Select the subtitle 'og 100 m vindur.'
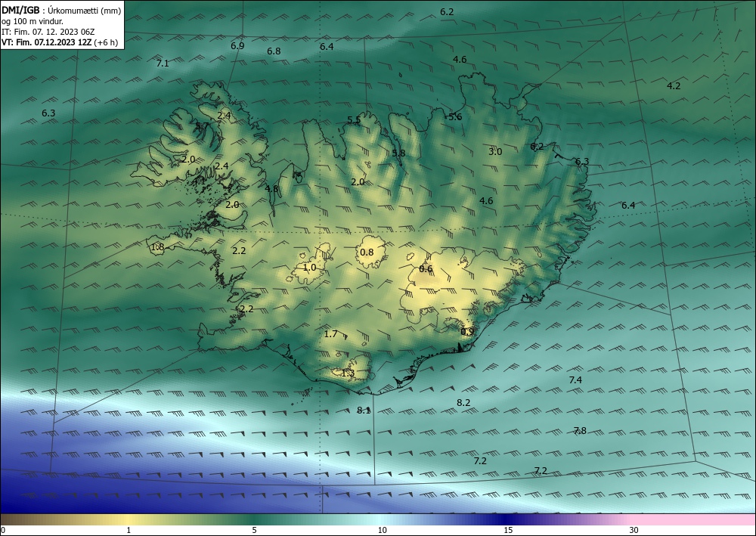Screen dimensions: 756x536 point(33,21)
